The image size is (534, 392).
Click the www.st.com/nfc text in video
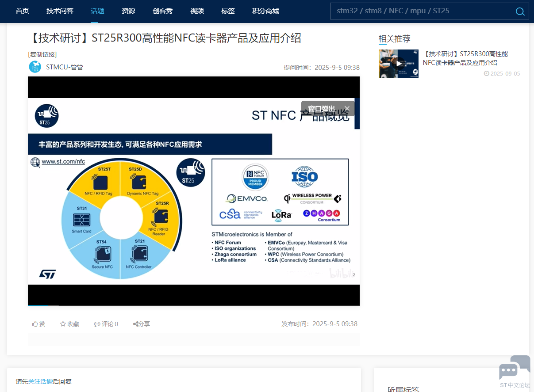pyautogui.click(x=63, y=162)
